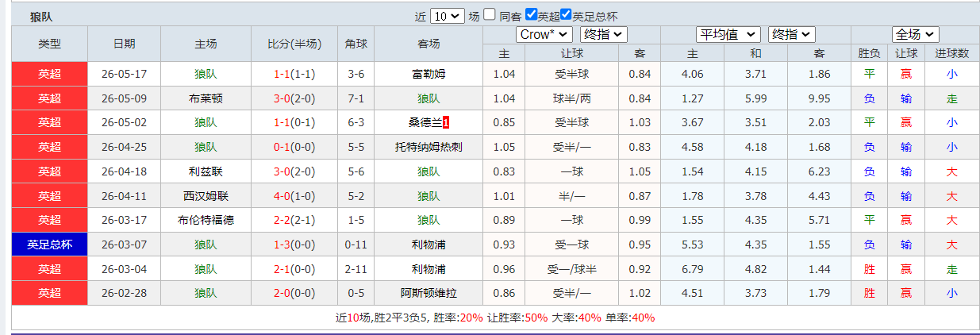Open 托特纳姆热刺 team link

429,148
